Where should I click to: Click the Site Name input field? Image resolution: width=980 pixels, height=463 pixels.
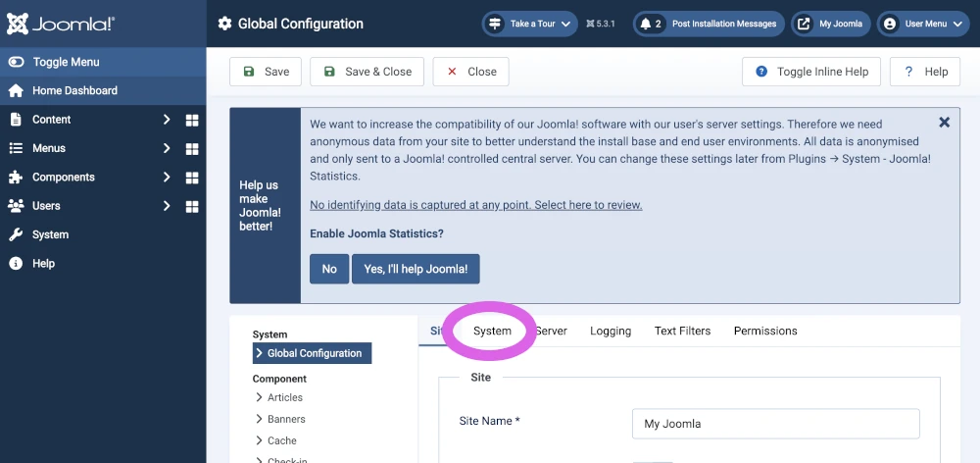click(x=775, y=424)
